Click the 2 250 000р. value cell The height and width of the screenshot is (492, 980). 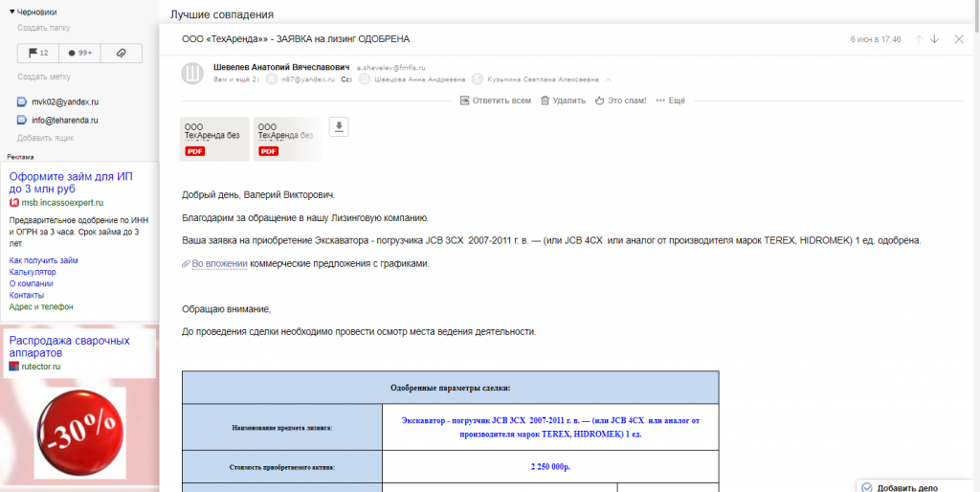[550, 466]
